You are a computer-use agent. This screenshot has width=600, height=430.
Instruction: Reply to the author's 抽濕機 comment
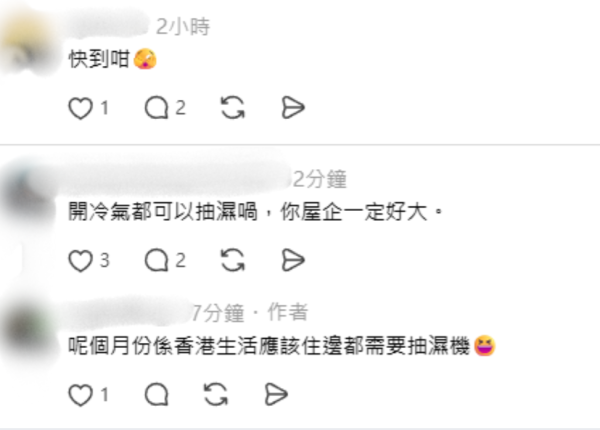tap(157, 394)
